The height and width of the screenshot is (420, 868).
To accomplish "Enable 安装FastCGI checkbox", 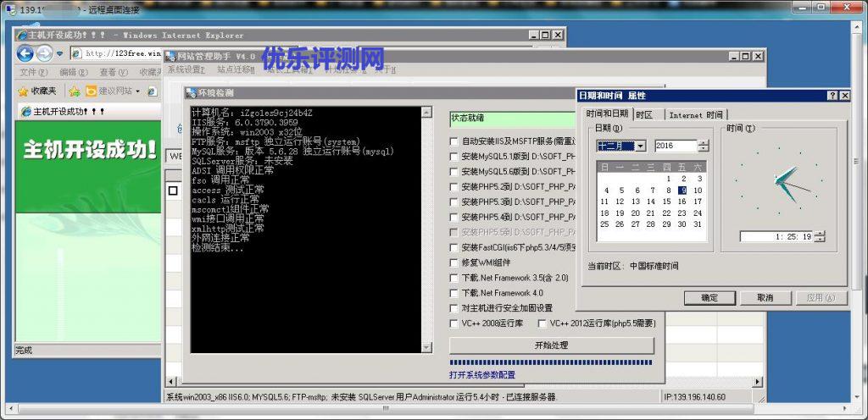I will pos(454,247).
